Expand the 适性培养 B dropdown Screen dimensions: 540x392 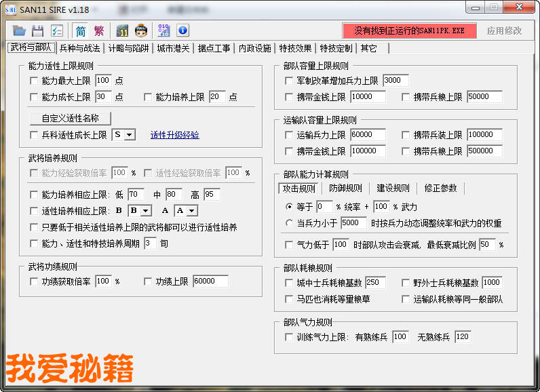[144, 211]
